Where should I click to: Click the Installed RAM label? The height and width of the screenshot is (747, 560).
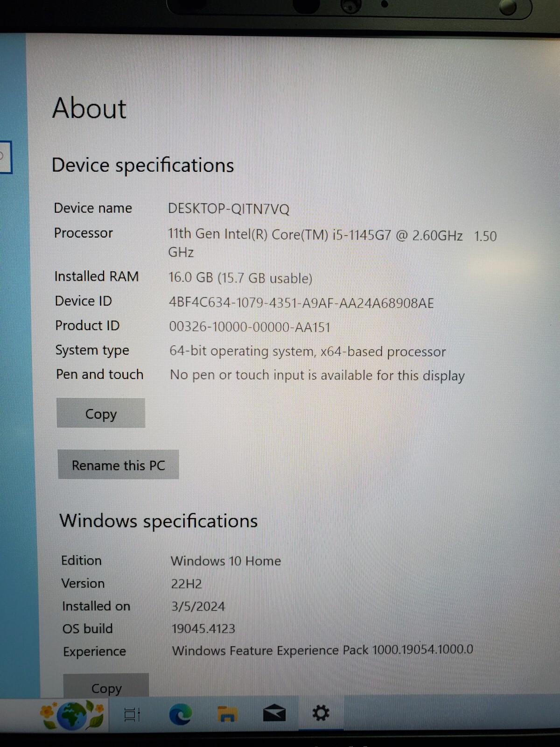coord(97,276)
